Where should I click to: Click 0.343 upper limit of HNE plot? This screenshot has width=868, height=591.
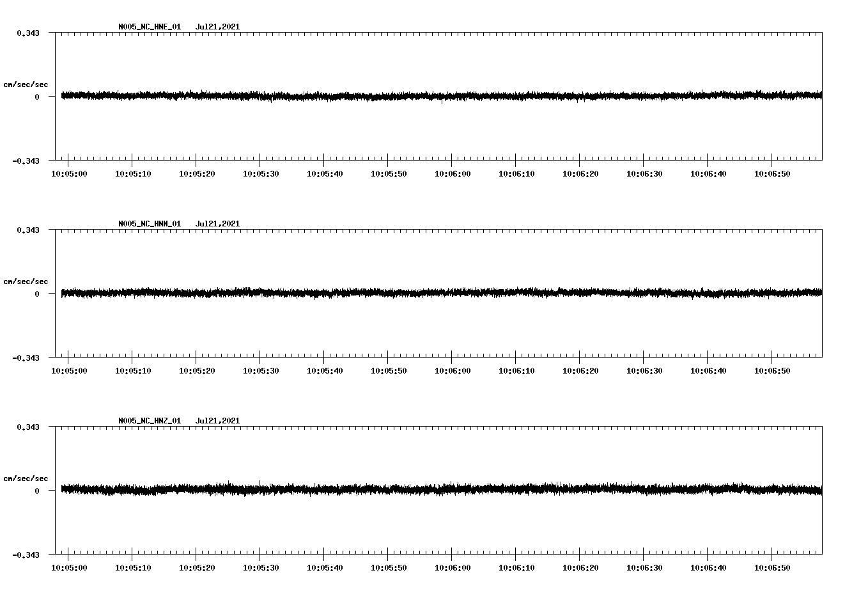tap(28, 33)
